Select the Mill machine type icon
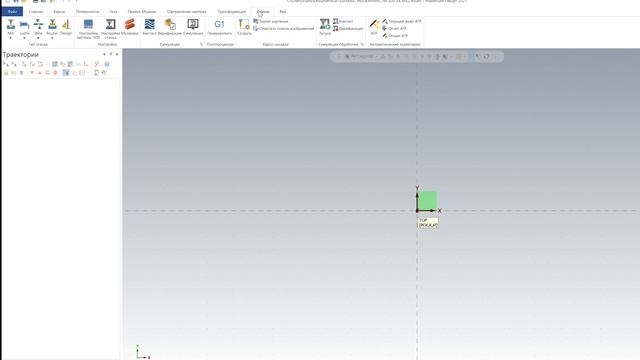The height and width of the screenshot is (360, 640). coord(11,24)
